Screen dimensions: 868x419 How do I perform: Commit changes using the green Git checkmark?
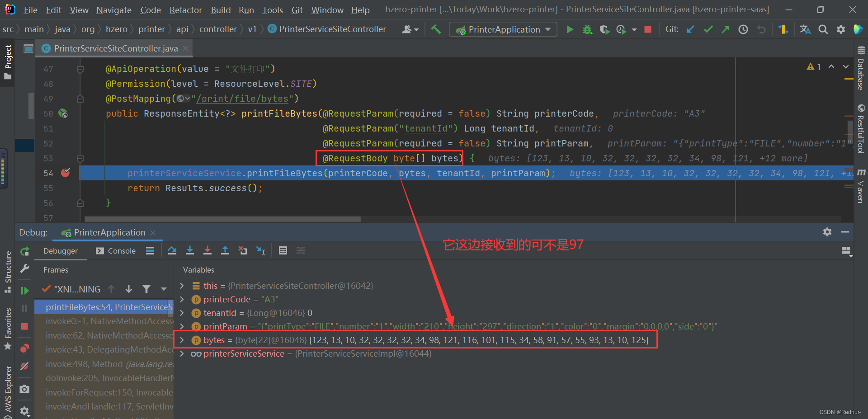click(708, 29)
